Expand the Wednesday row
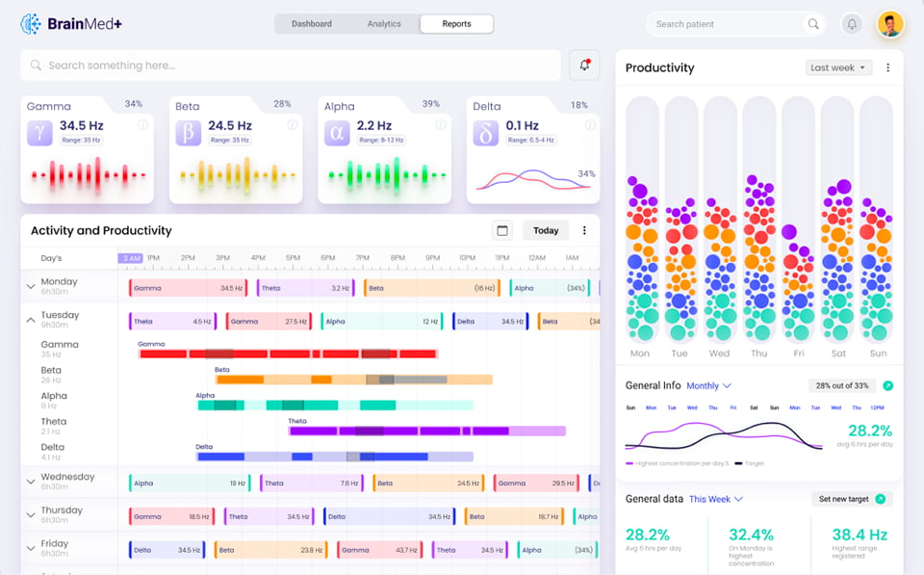Viewport: 924px width, 575px height. pos(30,482)
